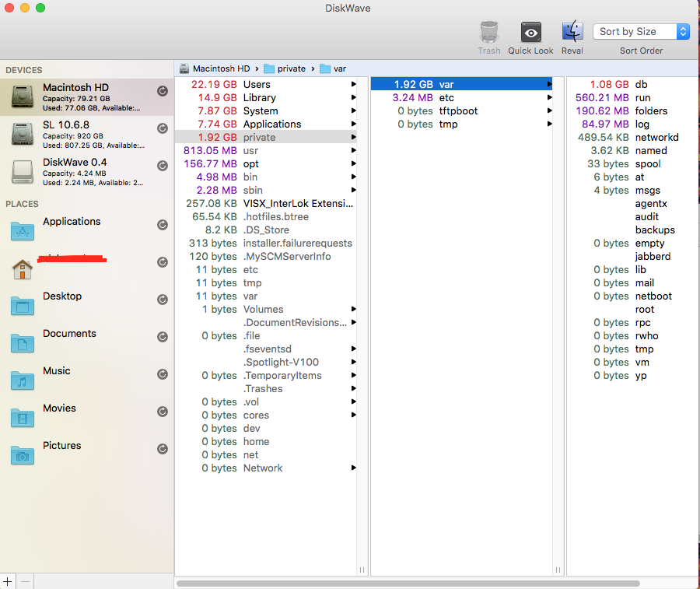Select the SL 10.6.8 drive icon
This screenshot has width=700, height=589.
(23, 134)
